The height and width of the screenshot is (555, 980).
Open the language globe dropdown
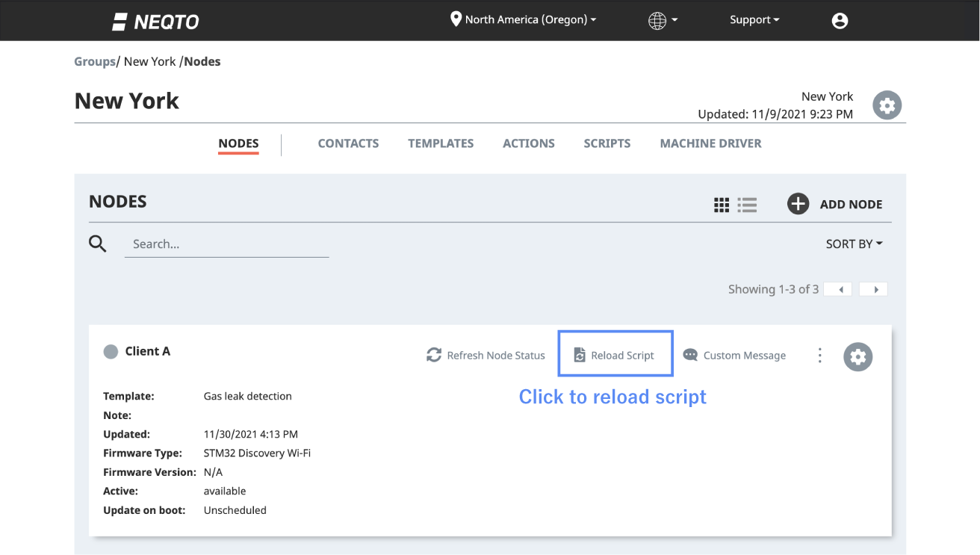tap(662, 20)
